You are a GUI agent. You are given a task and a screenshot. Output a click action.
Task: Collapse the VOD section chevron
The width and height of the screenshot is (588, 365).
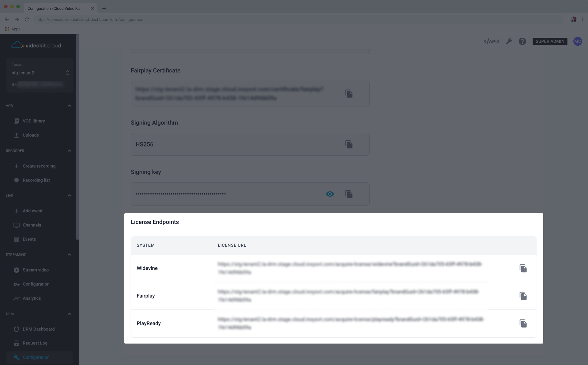pos(69,105)
